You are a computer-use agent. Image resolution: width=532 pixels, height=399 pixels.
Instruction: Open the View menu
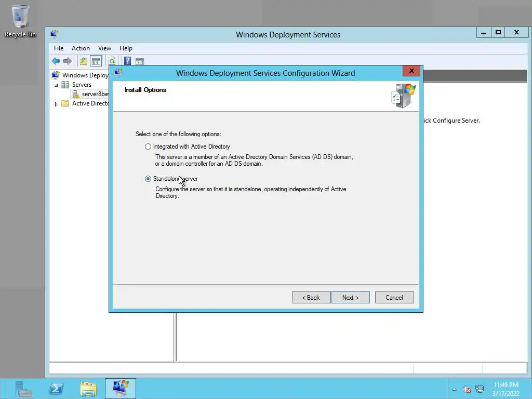104,48
